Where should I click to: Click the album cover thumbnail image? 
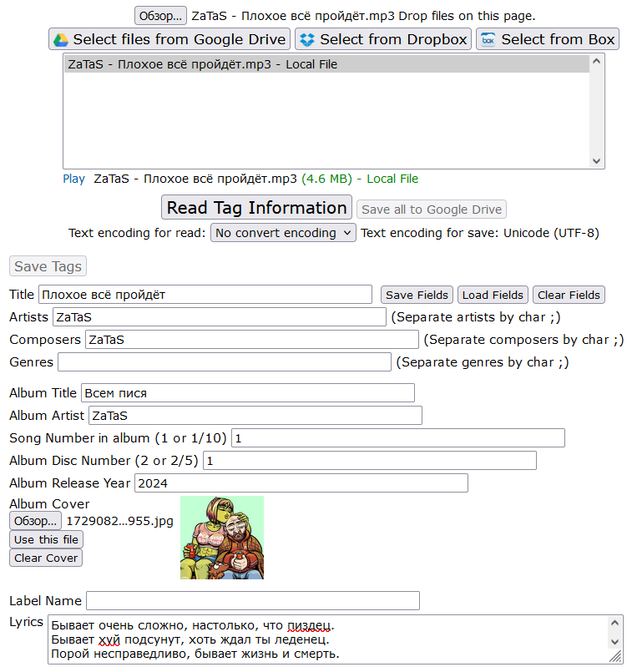[x=222, y=538]
